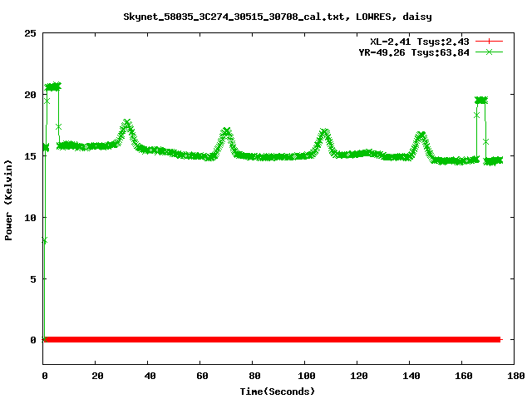The width and height of the screenshot is (532, 399).
Task: Click the y-axis tick label 15
Action: tap(30, 156)
